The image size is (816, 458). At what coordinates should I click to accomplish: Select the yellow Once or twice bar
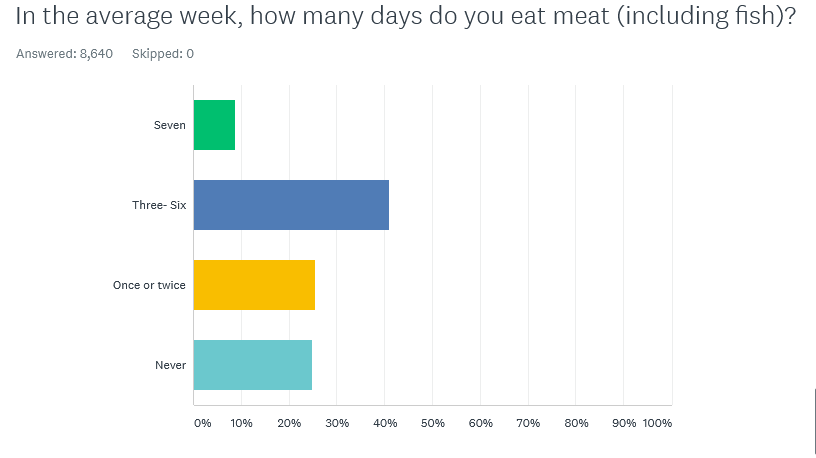point(254,285)
